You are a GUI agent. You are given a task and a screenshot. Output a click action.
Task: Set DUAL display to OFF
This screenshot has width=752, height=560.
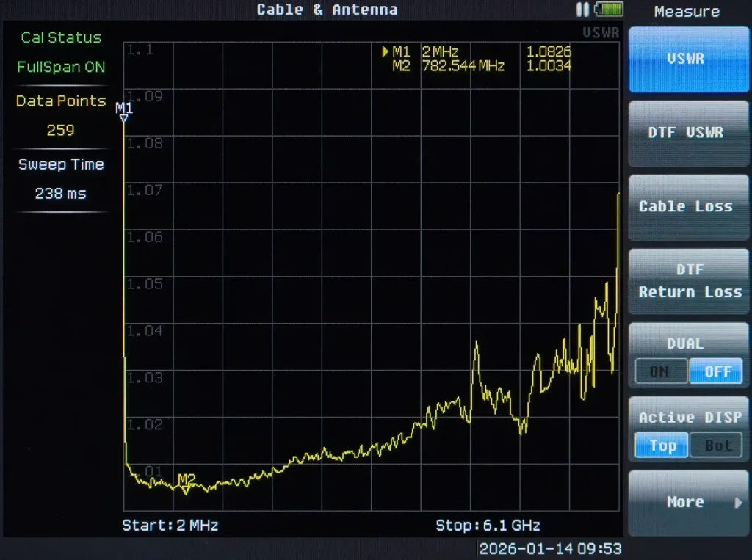717,371
